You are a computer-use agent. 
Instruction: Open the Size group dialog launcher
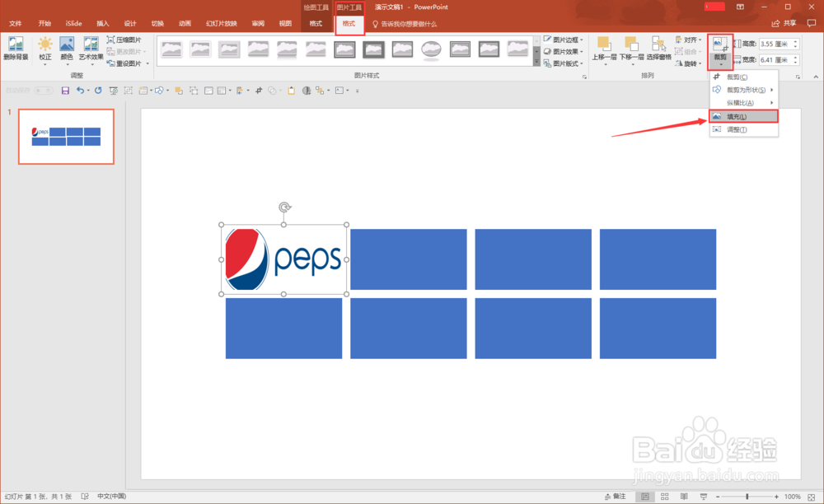[798, 77]
